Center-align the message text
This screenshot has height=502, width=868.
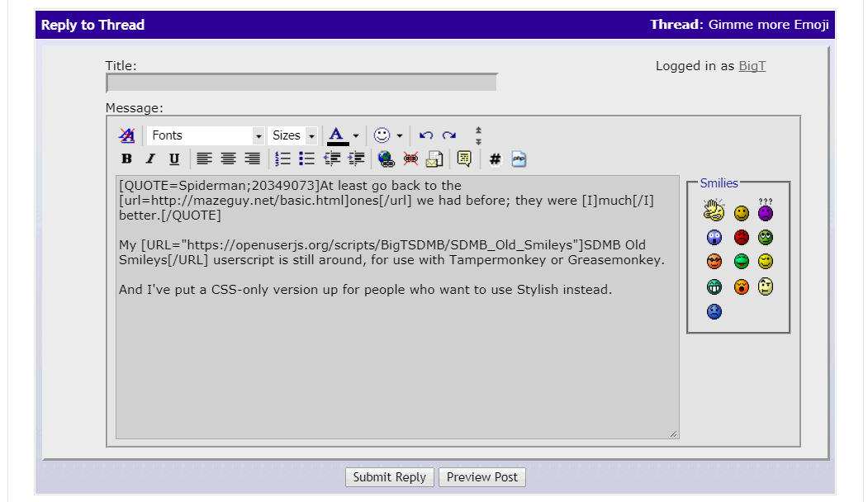pos(228,159)
